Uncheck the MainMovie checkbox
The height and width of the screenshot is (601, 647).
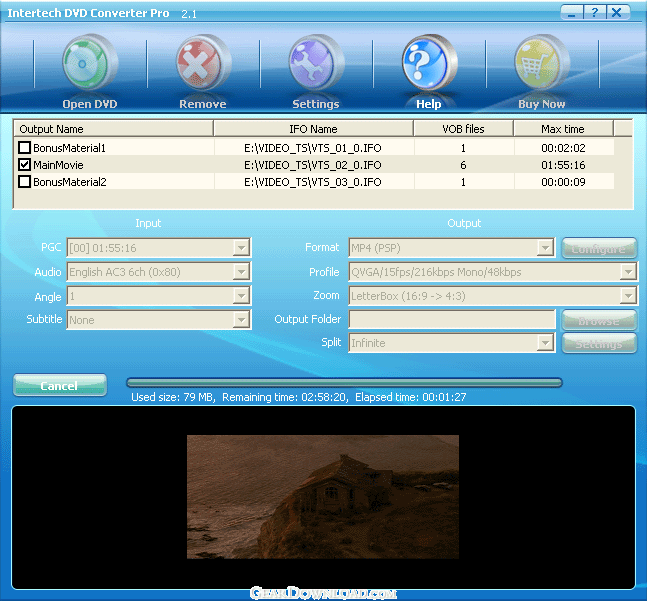(25, 165)
